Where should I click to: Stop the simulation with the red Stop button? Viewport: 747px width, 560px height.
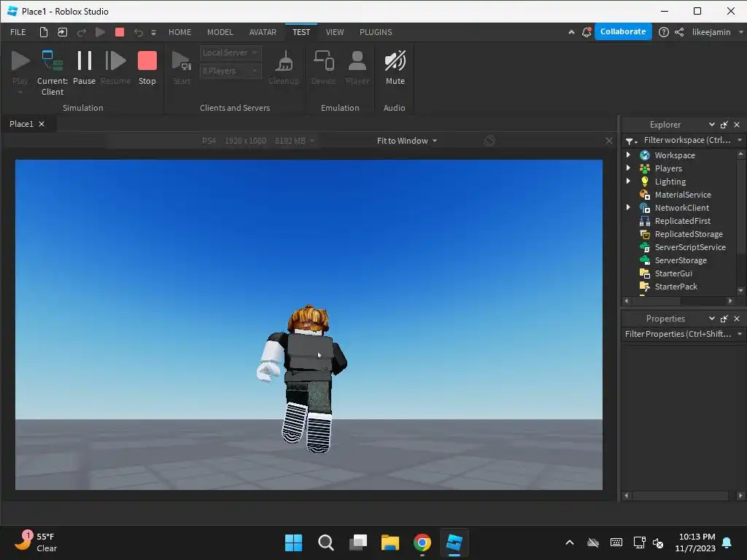(147, 68)
